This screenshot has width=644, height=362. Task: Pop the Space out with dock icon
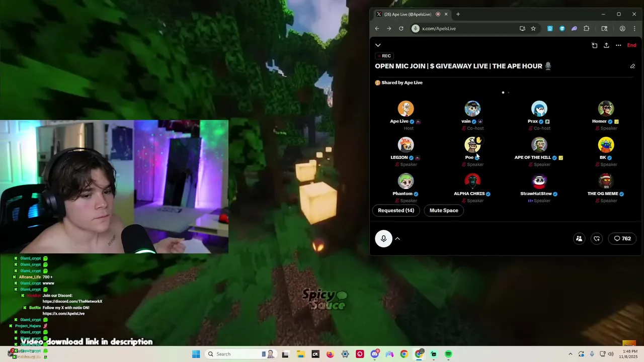point(594,45)
